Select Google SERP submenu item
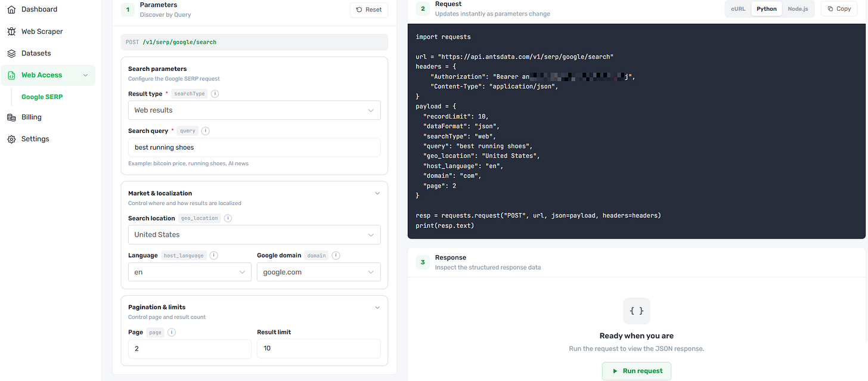Screen dimensions: 868x381 pyautogui.click(x=42, y=97)
